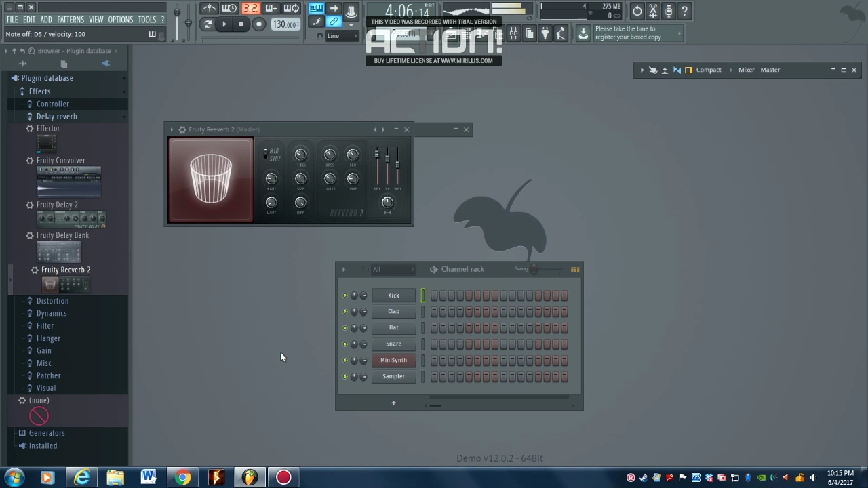Open the Line snap dropdown
The image size is (868, 488).
pos(342,36)
